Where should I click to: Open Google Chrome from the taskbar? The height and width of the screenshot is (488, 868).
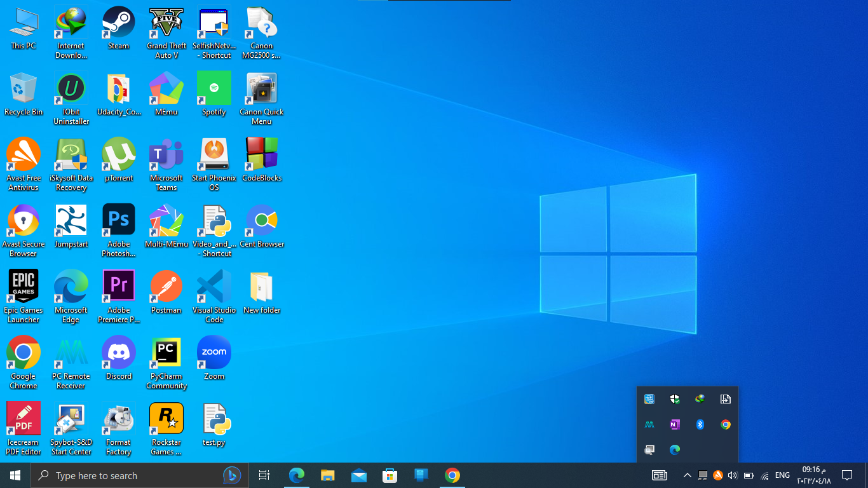pos(452,475)
